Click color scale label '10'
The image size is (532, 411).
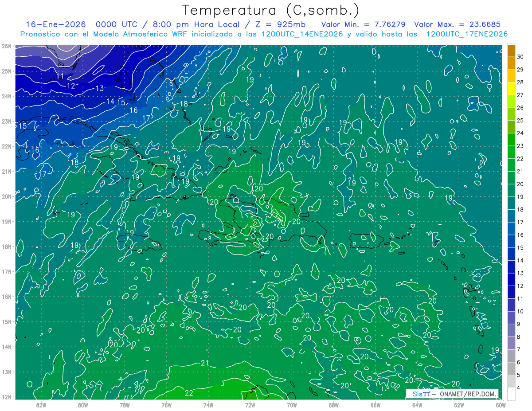520,311
